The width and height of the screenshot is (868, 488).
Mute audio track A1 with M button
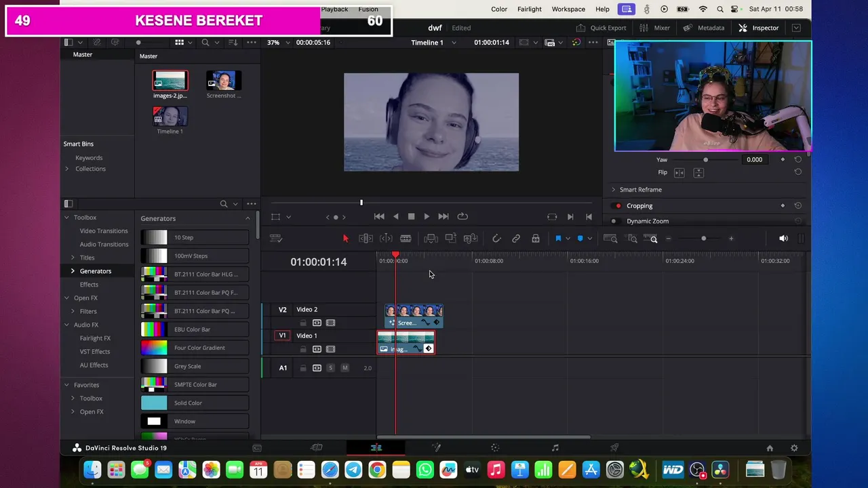tap(344, 368)
